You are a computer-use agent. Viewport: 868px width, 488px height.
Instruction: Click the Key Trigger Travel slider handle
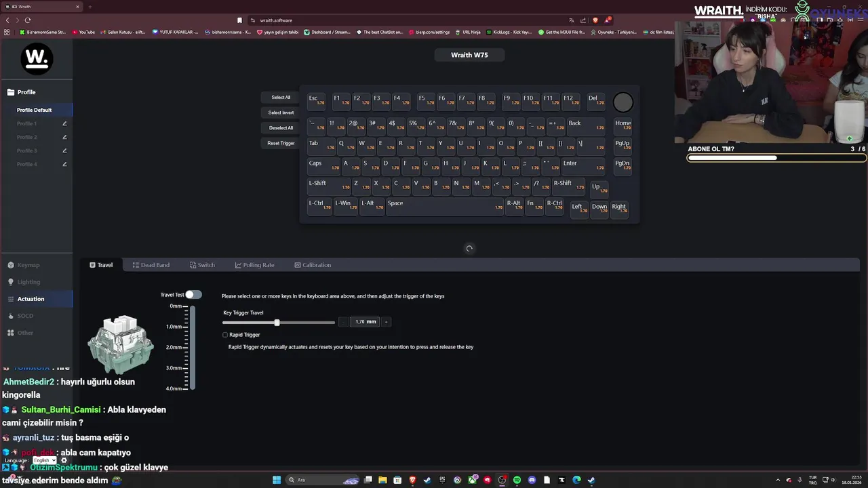277,323
